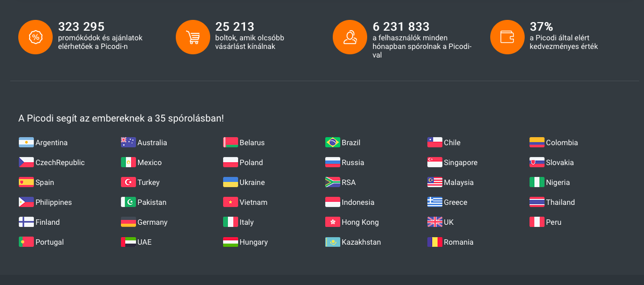The height and width of the screenshot is (285, 644).
Task: Choose the Colombia country link
Action: coord(562,142)
